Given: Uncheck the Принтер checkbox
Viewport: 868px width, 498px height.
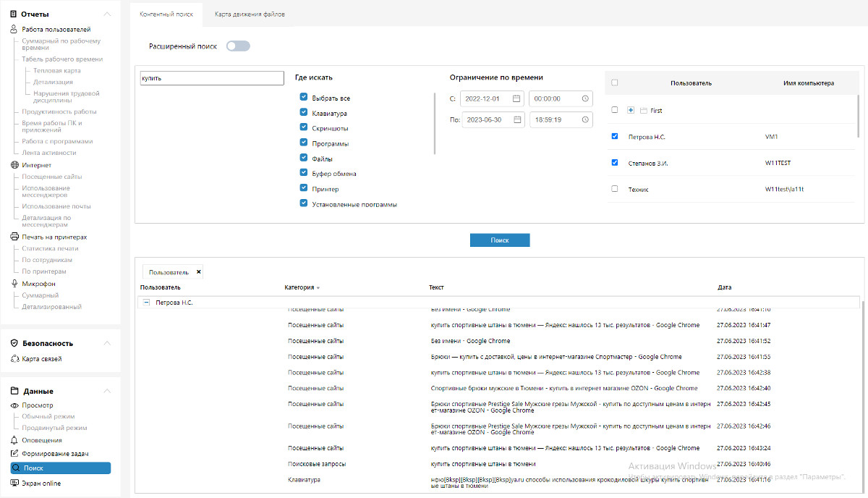Looking at the screenshot, I should (304, 189).
